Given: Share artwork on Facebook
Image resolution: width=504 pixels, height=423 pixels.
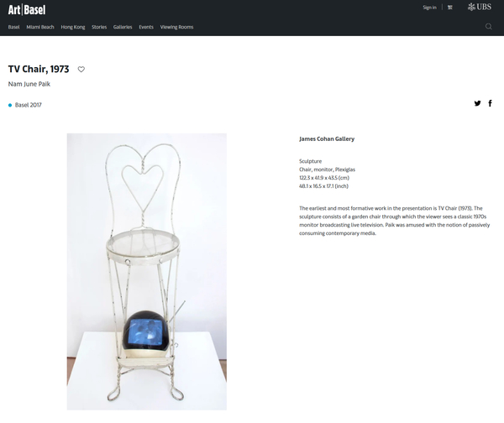Looking at the screenshot, I should click(x=490, y=103).
